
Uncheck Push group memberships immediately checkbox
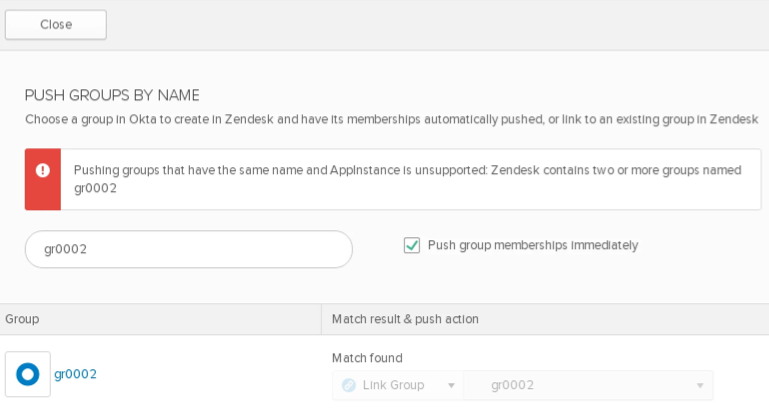412,245
